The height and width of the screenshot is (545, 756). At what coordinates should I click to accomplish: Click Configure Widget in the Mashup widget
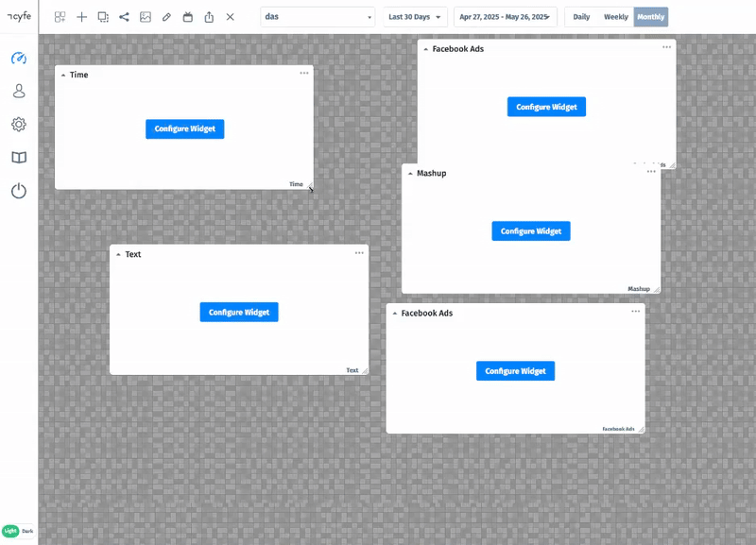[531, 231]
